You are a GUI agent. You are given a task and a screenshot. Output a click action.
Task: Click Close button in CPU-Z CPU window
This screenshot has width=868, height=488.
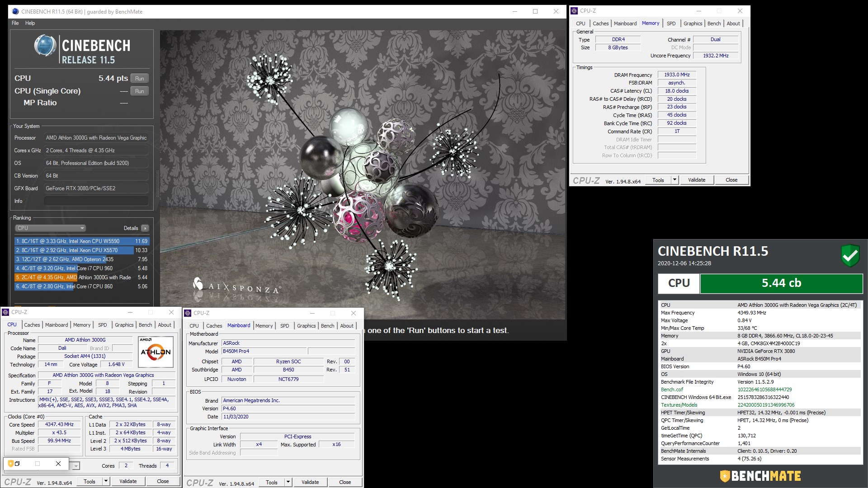pyautogui.click(x=163, y=481)
